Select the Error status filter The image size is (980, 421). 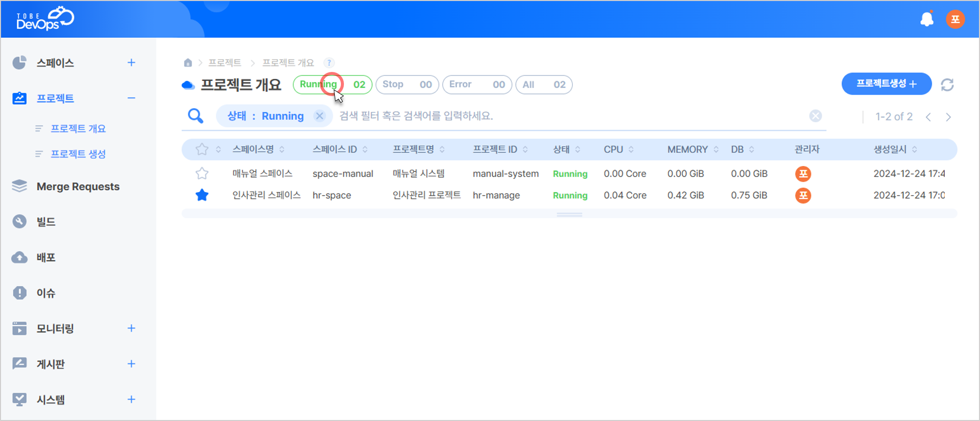point(477,85)
